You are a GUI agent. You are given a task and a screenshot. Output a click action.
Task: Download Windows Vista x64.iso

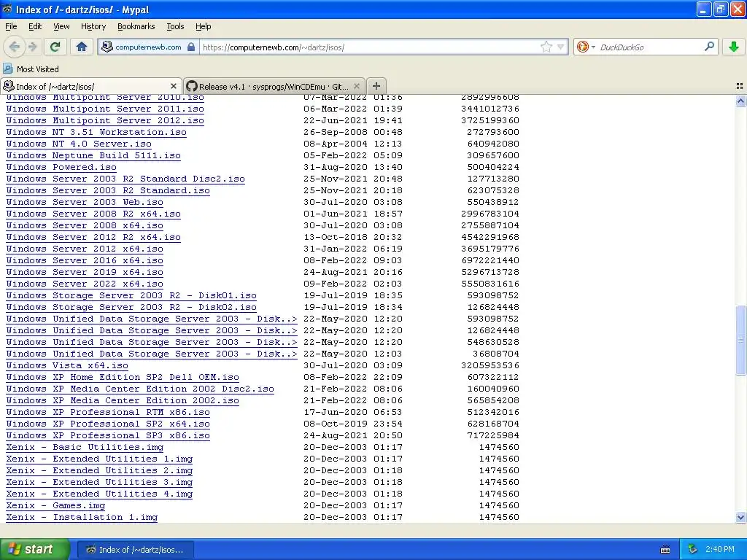tap(67, 366)
